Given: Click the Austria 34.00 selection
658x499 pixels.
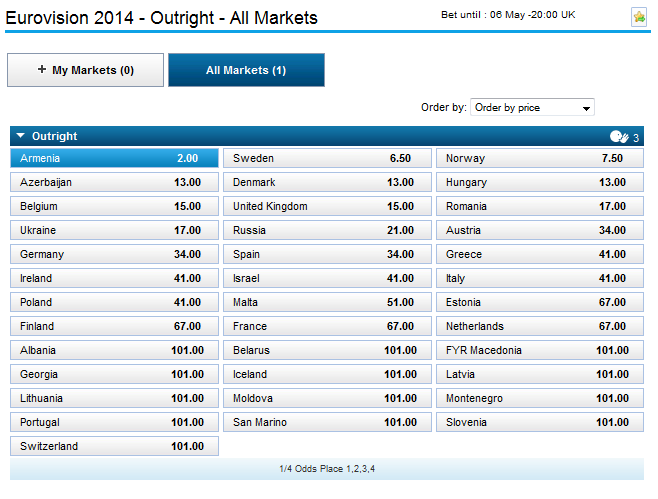Looking at the screenshot, I should click(x=539, y=230).
